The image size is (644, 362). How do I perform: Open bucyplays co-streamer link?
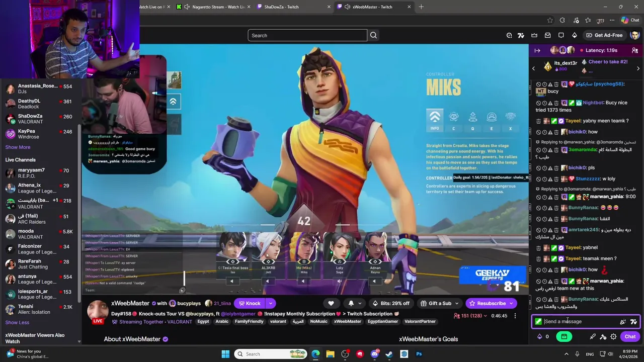(x=189, y=303)
